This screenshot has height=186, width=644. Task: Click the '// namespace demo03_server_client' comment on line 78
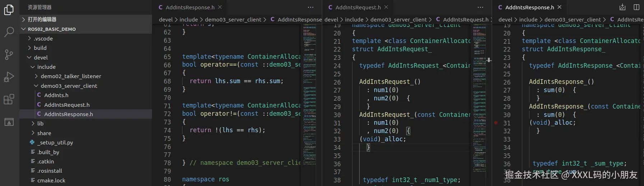pyautogui.click(x=245, y=163)
